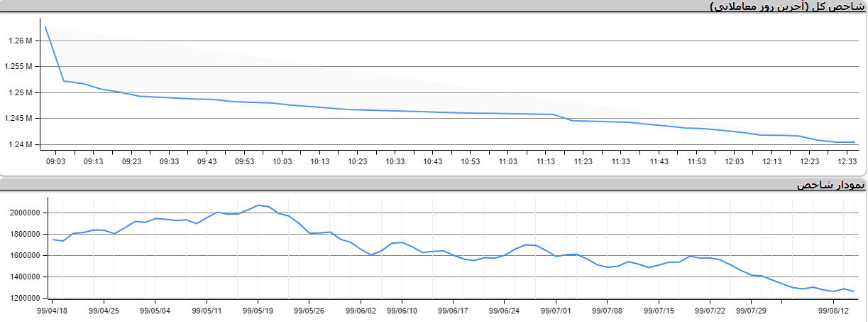The image size is (868, 322).
Task: Click the 'شاخص کل' panel header title
Action: [788, 6]
